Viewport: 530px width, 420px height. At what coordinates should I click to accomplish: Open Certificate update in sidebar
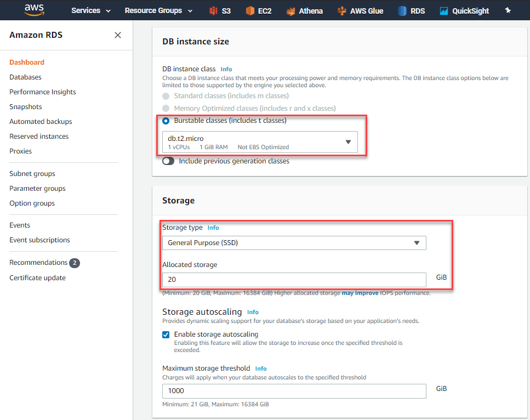(x=37, y=277)
